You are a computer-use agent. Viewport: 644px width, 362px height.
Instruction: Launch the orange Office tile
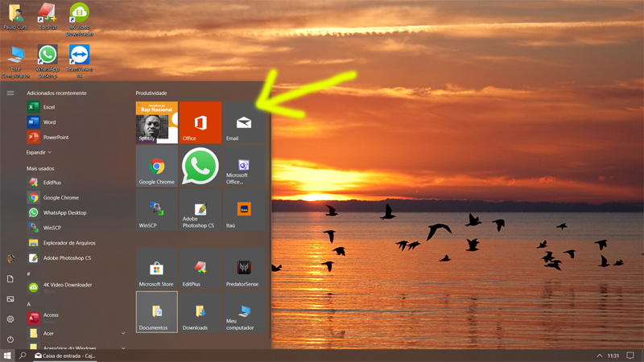[x=200, y=122]
